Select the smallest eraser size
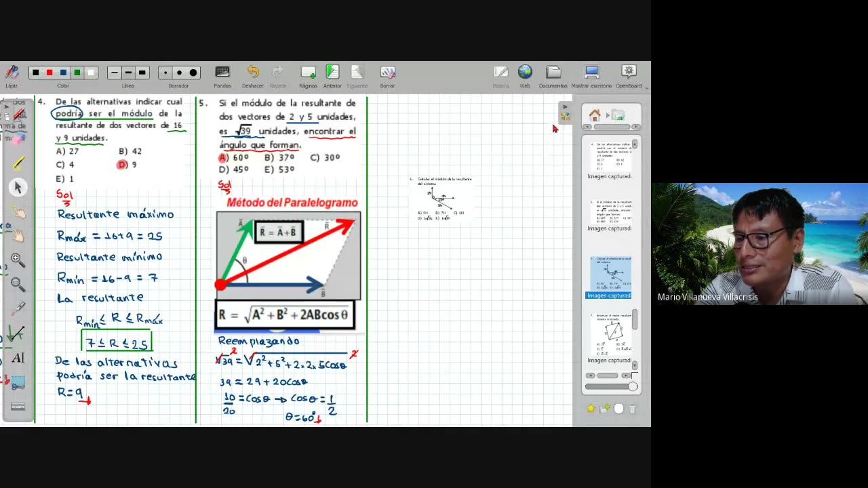This screenshot has height=488, width=868. [165, 73]
